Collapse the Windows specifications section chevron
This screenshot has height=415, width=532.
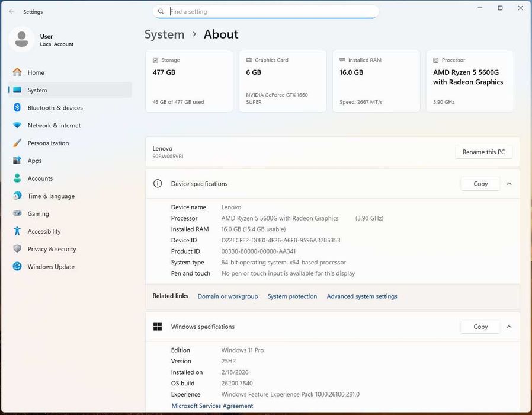coord(509,327)
